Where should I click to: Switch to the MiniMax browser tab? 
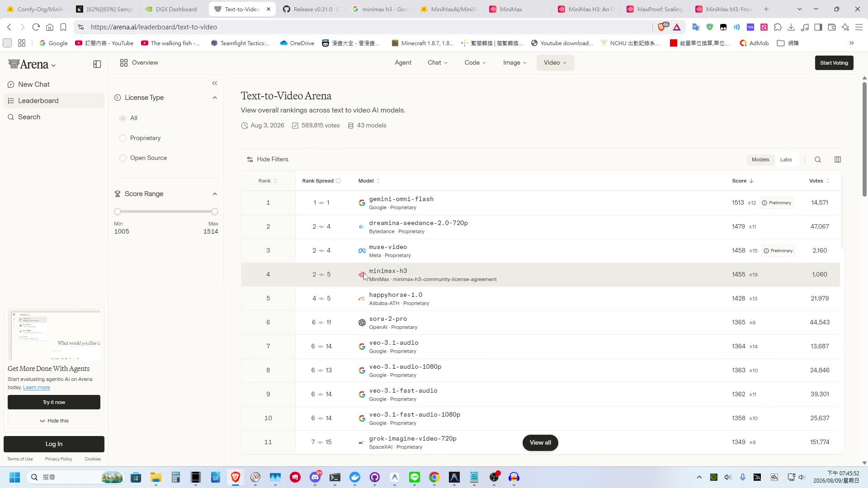511,9
